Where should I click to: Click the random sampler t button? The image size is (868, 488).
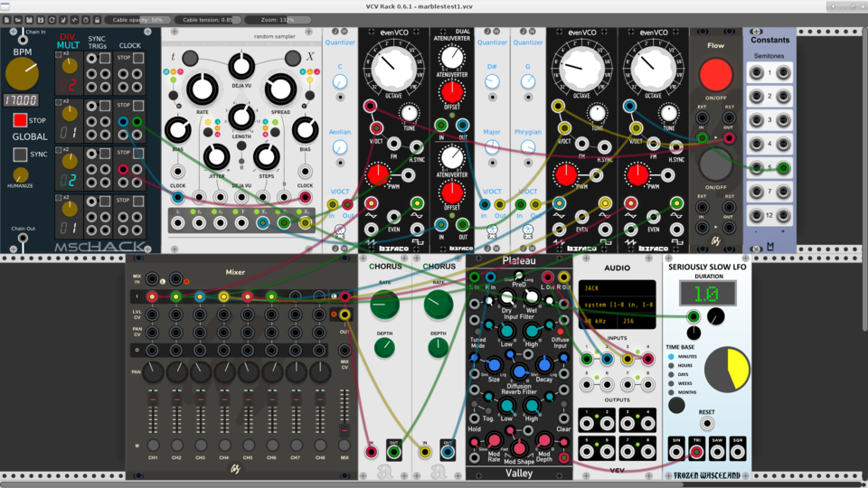click(190, 58)
